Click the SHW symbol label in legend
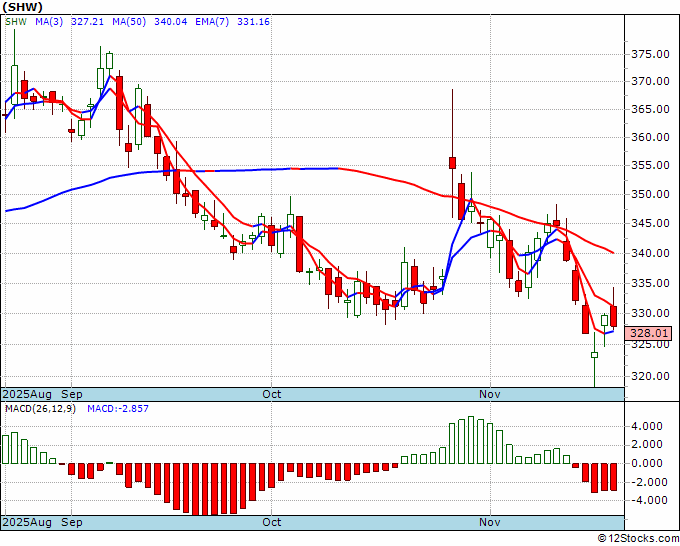 (16, 22)
